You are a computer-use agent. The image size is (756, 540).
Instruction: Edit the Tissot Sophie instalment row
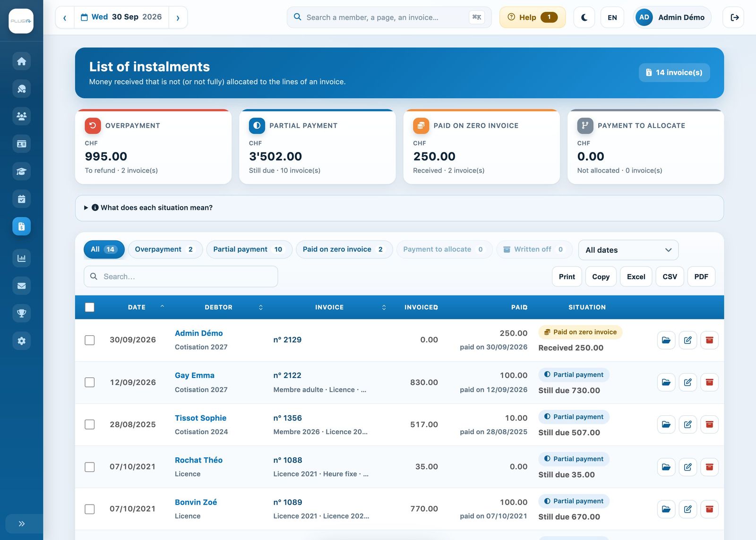click(687, 425)
